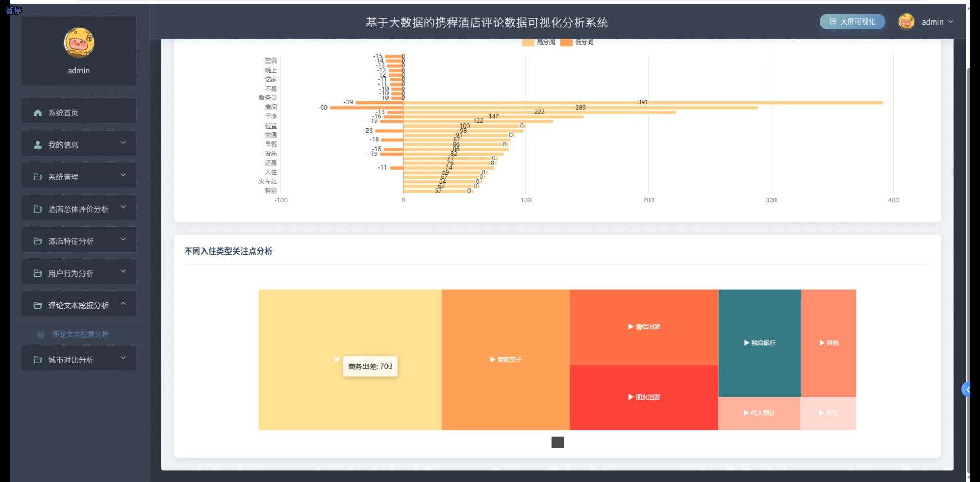Click the document icon beside 评论文本挖掘分析 submenu
This screenshot has height=482, width=980.
41,334
